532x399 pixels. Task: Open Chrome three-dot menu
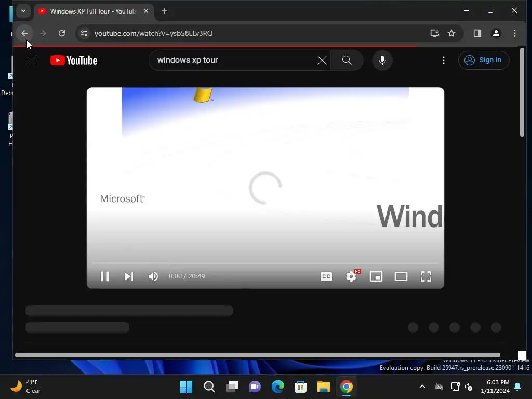[x=515, y=33]
